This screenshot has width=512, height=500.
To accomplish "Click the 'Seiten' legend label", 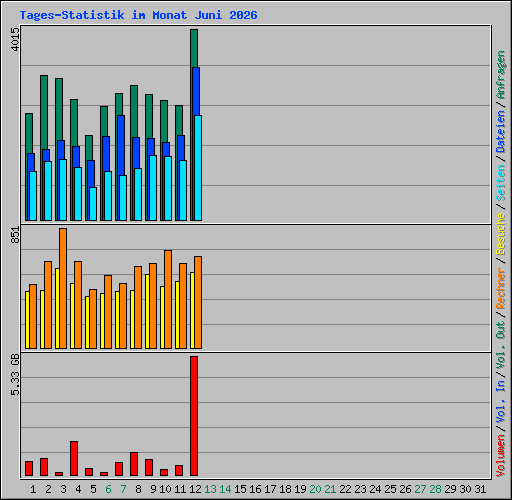I will point(501,183).
